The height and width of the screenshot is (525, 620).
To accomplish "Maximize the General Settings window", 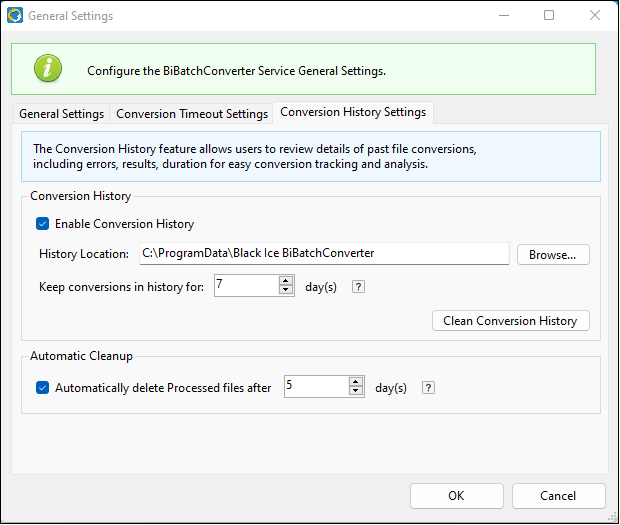I will coord(549,15).
